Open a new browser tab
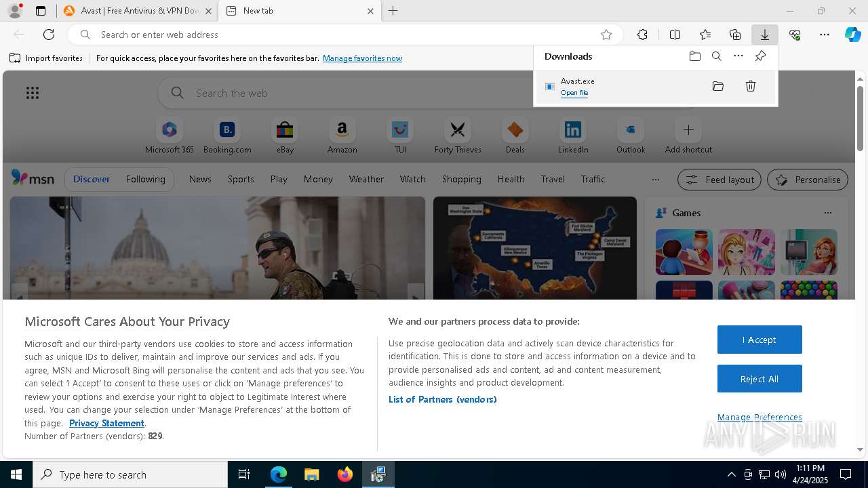 [393, 11]
